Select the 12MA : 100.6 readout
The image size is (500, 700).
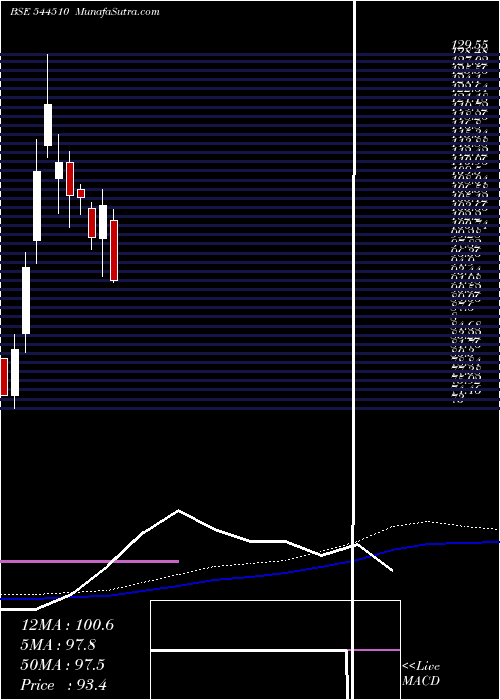pyautogui.click(x=67, y=625)
